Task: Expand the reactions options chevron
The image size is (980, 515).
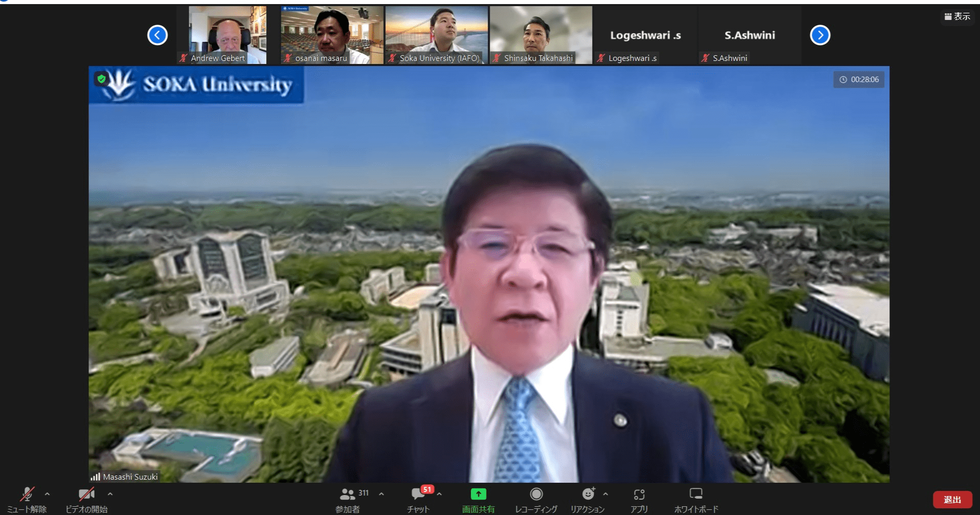Action: tap(605, 494)
